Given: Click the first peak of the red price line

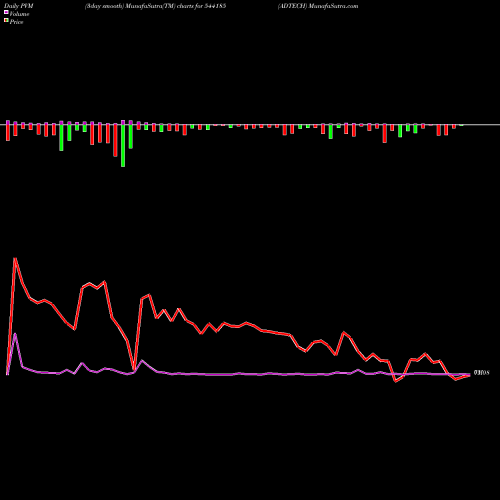Looking at the screenshot, I should click(15, 258).
